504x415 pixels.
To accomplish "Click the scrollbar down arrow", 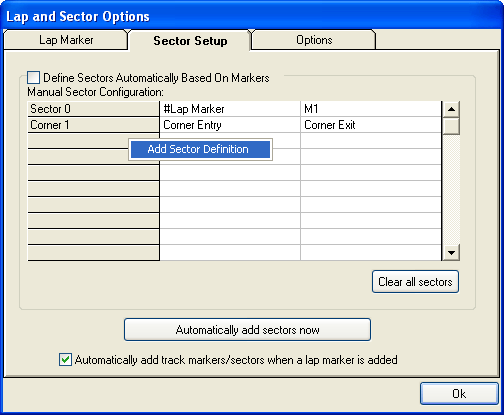I will [451, 253].
